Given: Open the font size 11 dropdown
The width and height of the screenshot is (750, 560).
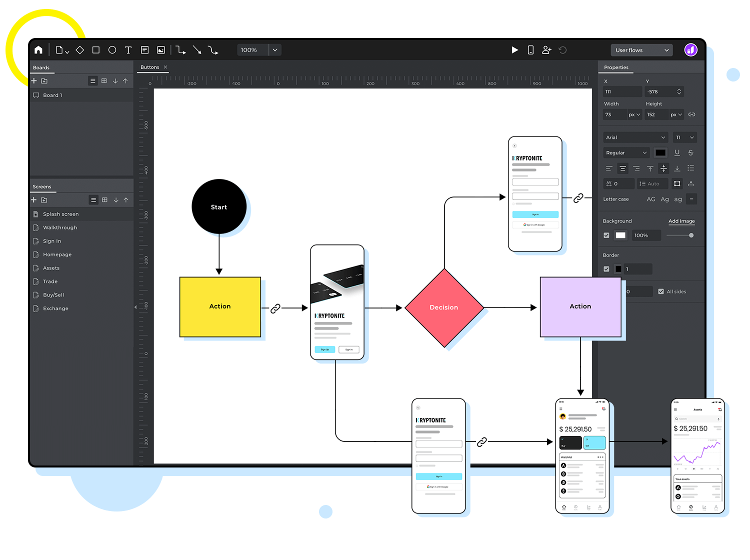Looking at the screenshot, I should coord(684,137).
